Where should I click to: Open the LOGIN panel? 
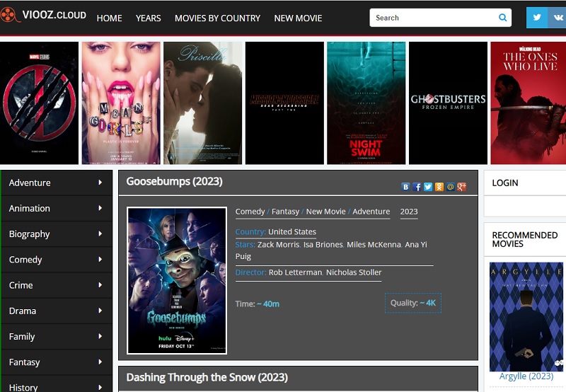coord(505,183)
